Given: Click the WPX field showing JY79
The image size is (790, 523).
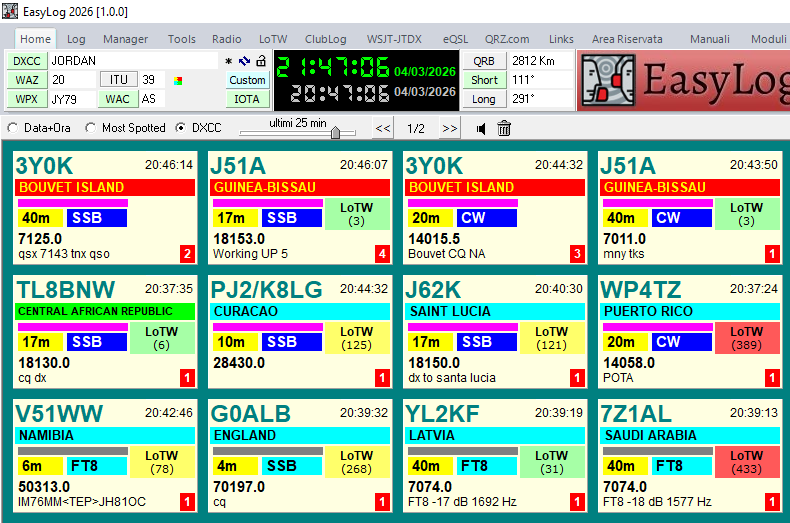Looking at the screenshot, I should (73, 99).
